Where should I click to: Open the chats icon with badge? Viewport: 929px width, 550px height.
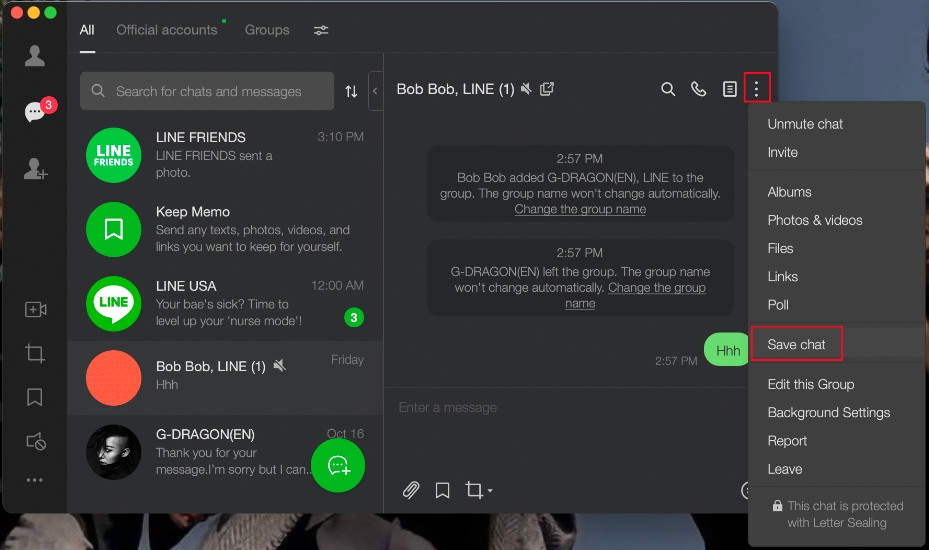[x=35, y=112]
